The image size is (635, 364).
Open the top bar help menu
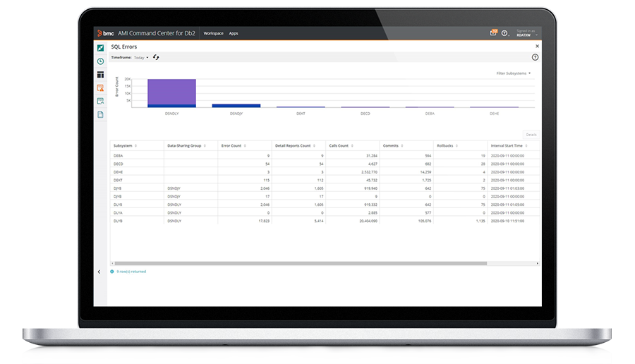pos(504,33)
